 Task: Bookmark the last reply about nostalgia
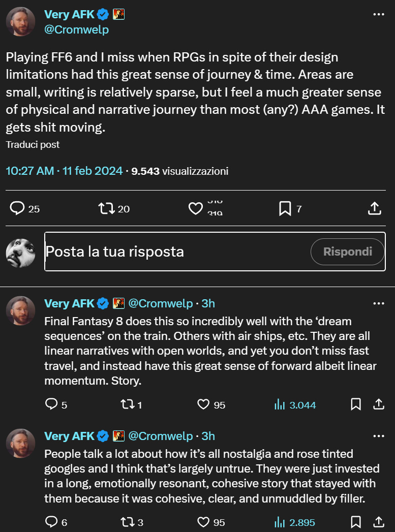356,522
